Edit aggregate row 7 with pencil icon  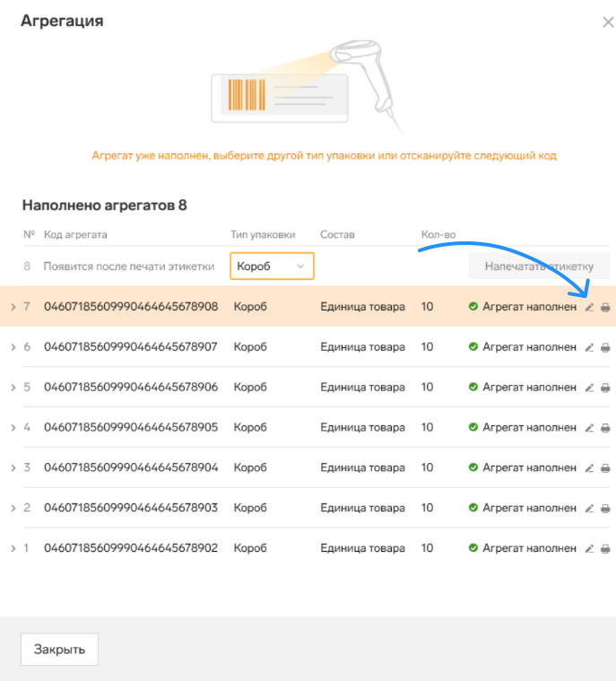click(589, 308)
